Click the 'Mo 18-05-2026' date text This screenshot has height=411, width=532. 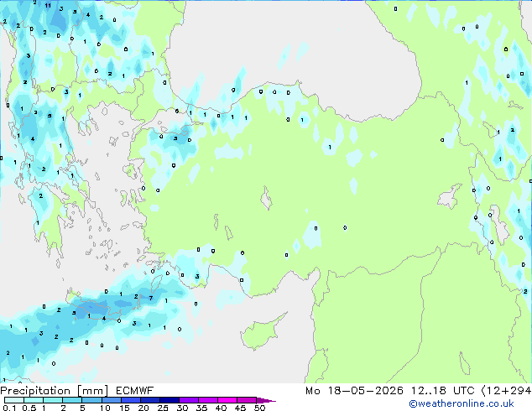tap(354, 391)
